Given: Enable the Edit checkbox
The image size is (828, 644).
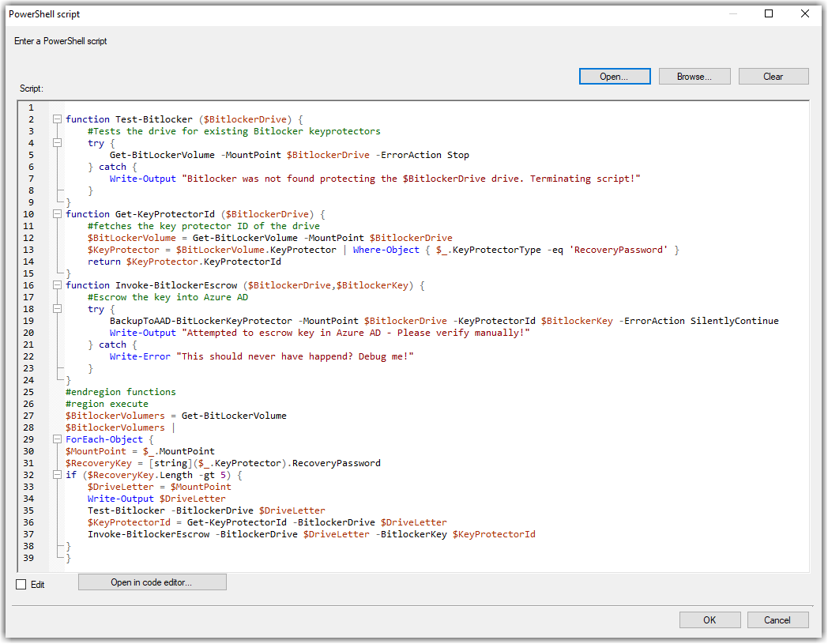Looking at the screenshot, I should click(x=21, y=584).
